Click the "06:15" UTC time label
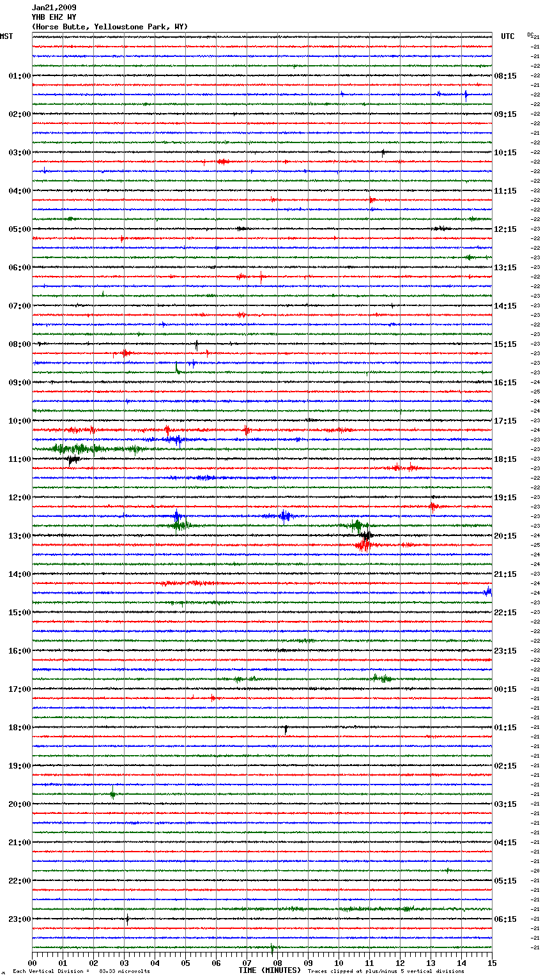543x980 pixels. [505, 919]
